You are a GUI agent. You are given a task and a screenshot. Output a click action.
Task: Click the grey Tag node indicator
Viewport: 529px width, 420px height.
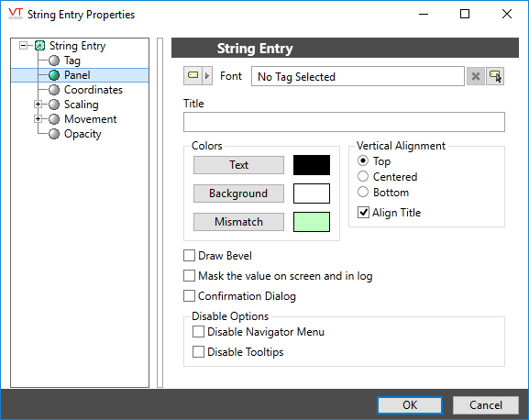click(54, 61)
